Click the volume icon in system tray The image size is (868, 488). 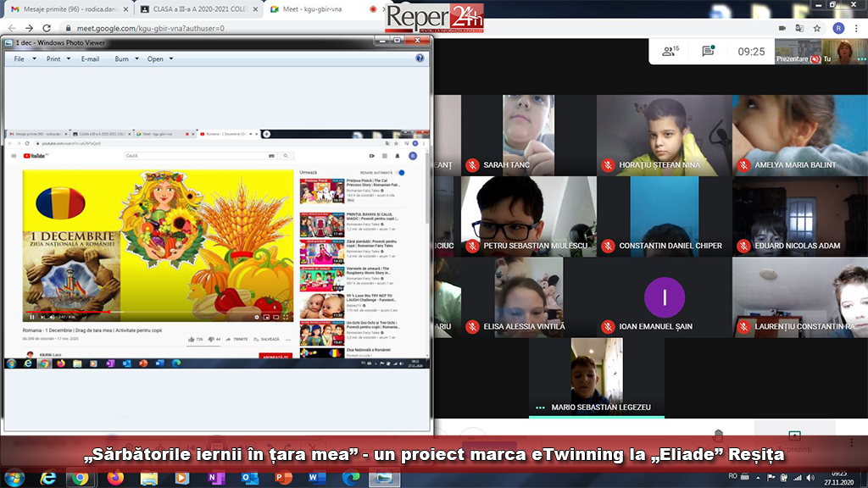click(810, 478)
